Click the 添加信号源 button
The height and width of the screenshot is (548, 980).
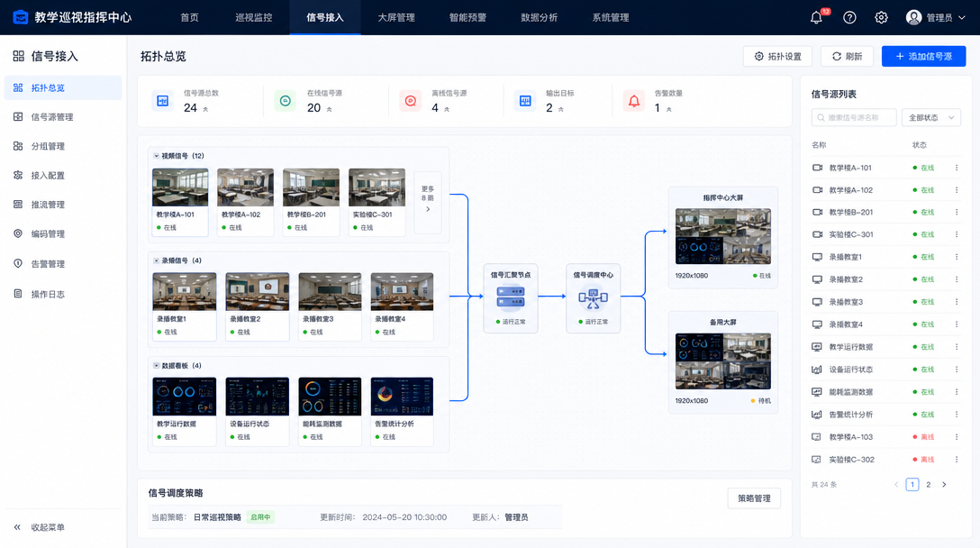[924, 56]
